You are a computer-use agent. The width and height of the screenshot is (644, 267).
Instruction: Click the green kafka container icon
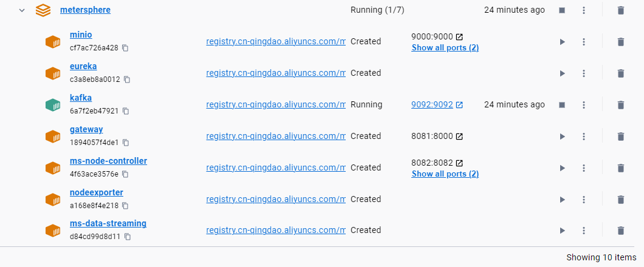pyautogui.click(x=53, y=104)
